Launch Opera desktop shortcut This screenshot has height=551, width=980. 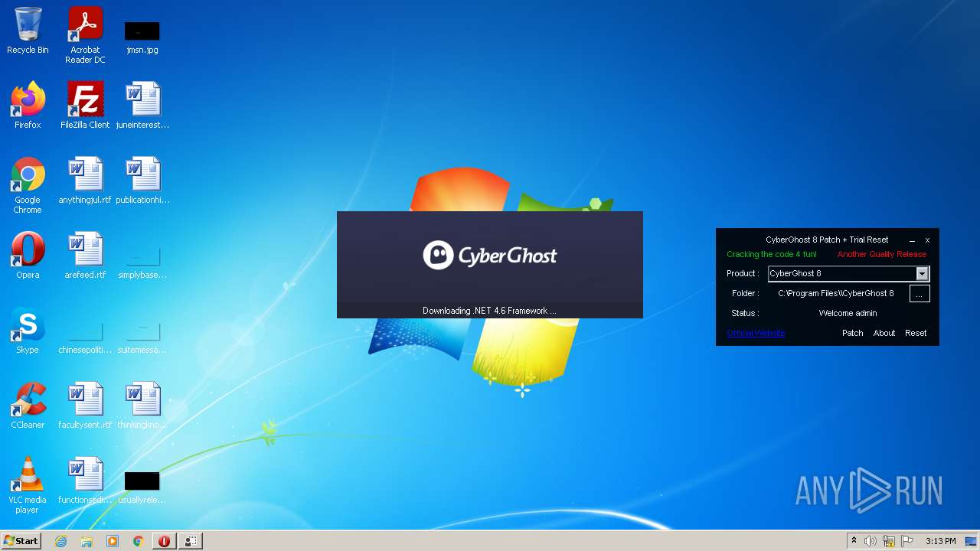28,256
